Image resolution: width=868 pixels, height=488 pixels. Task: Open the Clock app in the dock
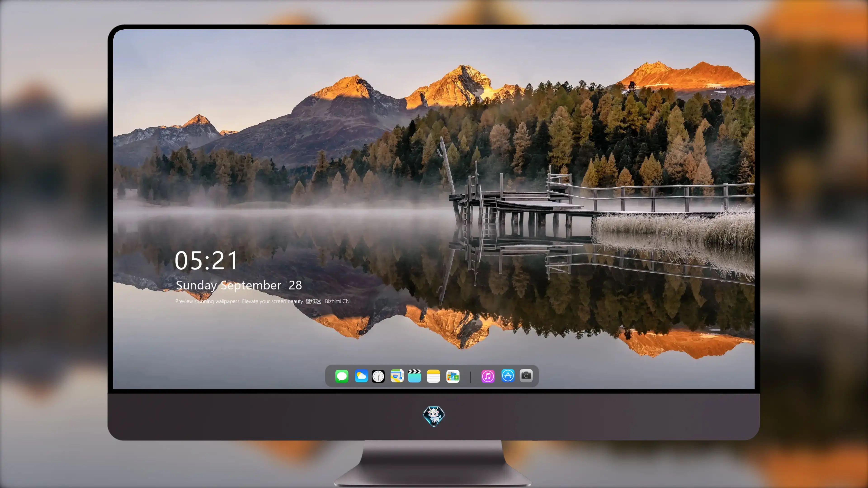pos(378,376)
